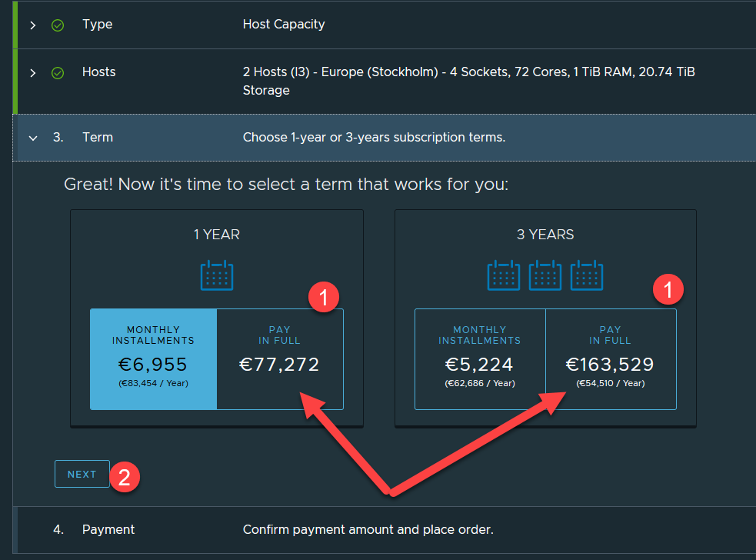Click the last calendar icon under 3 YEARS
The height and width of the screenshot is (560, 756).
(x=587, y=275)
